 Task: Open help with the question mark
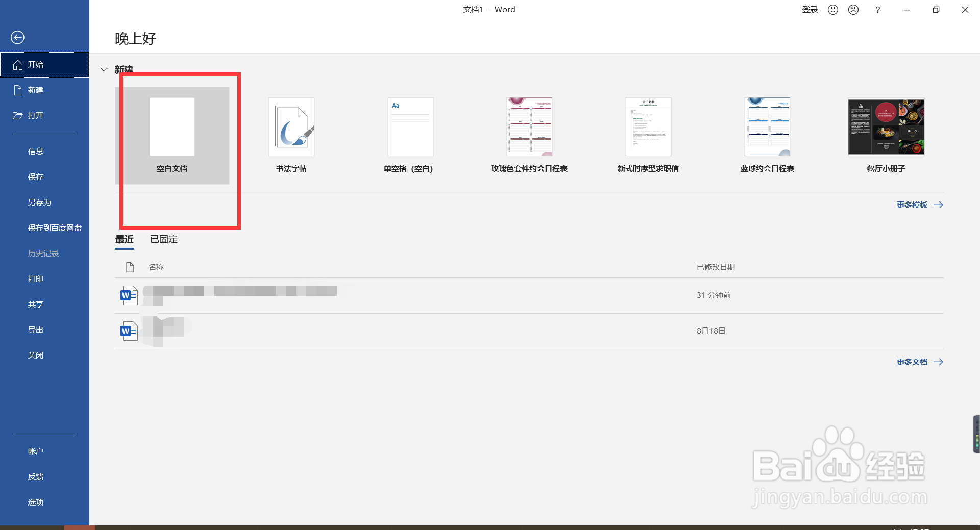(878, 10)
